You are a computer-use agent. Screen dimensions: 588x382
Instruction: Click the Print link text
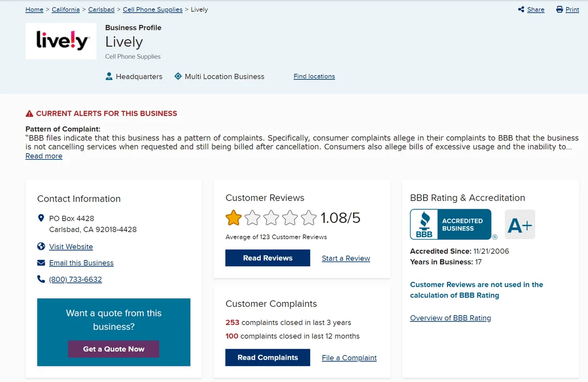(572, 9)
